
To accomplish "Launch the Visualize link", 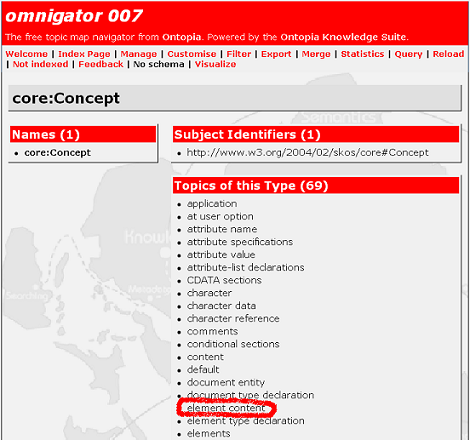I will click(x=215, y=64).
